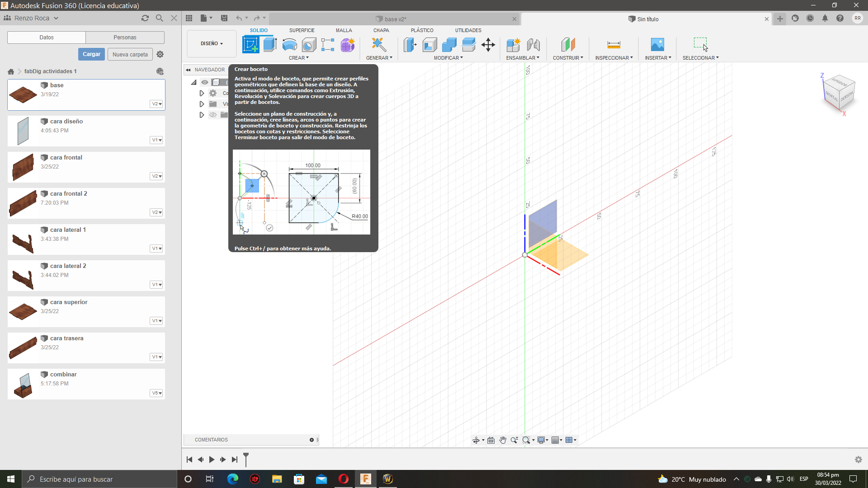868x488 pixels.
Task: Open grid and snaps settings dropdown
Action: pos(557,440)
